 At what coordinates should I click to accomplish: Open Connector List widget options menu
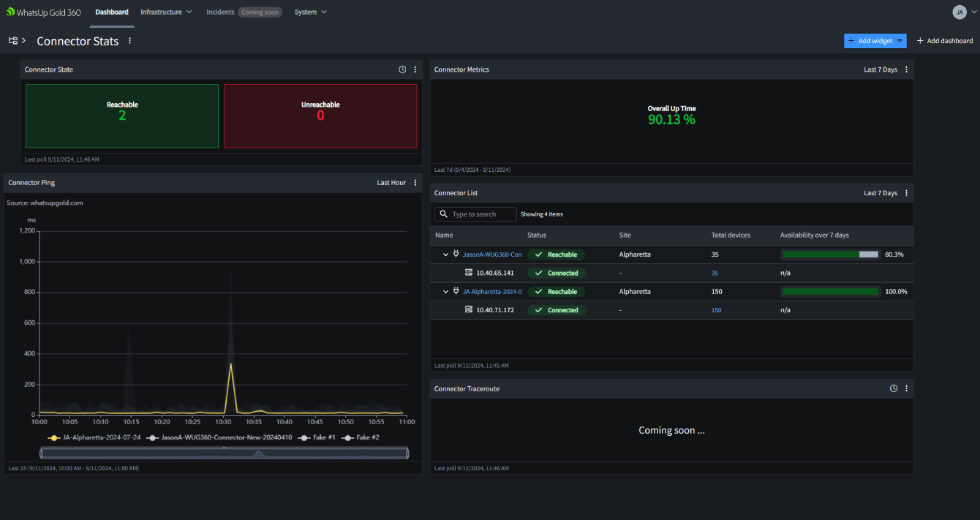coord(907,193)
